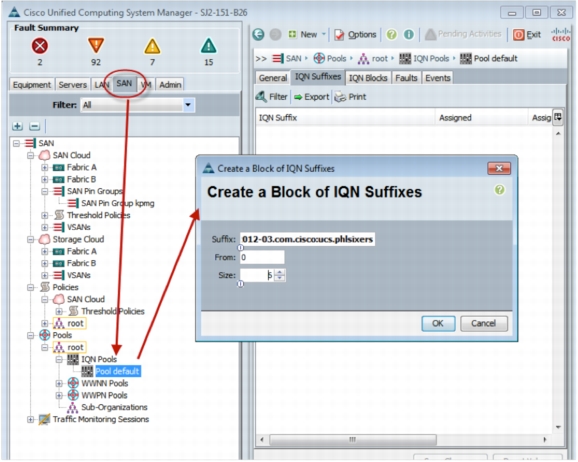The height and width of the screenshot is (462, 578).
Task: Click Print in the IQN Suffixes toolbar
Action: coord(351,97)
